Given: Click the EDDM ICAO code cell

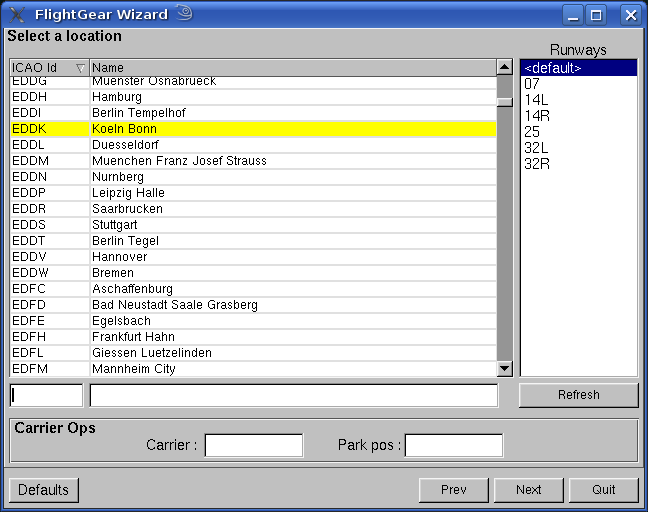Looking at the screenshot, I should tap(50, 161).
